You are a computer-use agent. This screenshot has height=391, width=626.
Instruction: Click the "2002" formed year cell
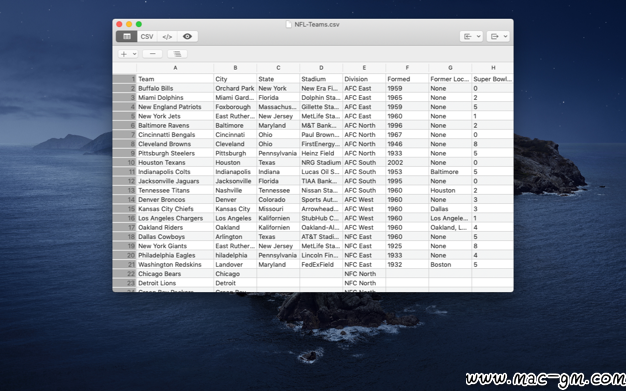click(407, 163)
